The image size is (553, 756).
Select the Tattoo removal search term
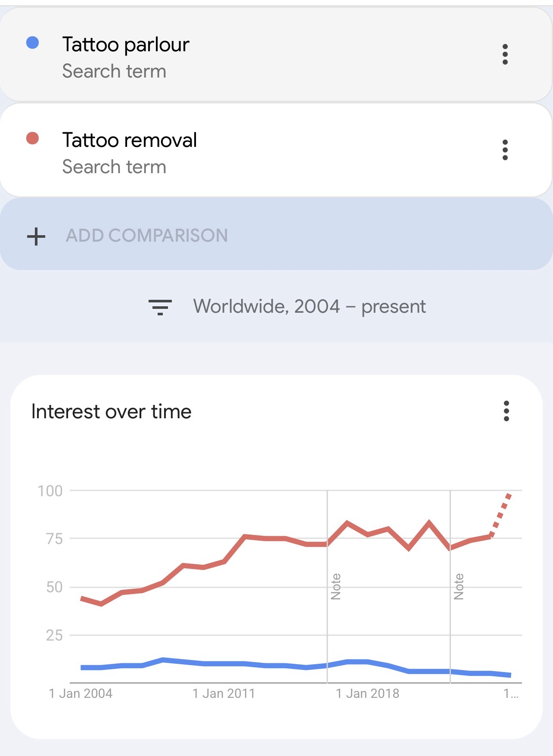click(x=129, y=140)
